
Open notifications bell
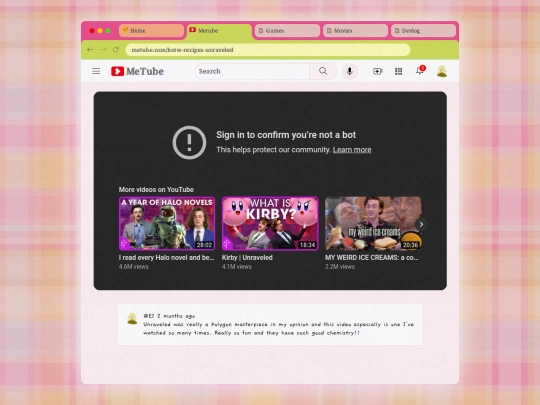[420, 70]
